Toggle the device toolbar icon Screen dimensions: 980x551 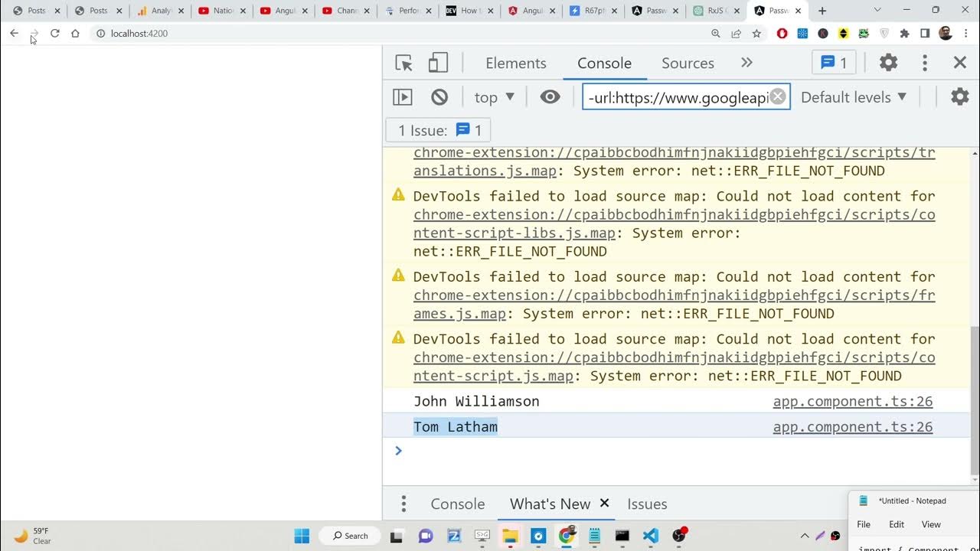pos(438,63)
